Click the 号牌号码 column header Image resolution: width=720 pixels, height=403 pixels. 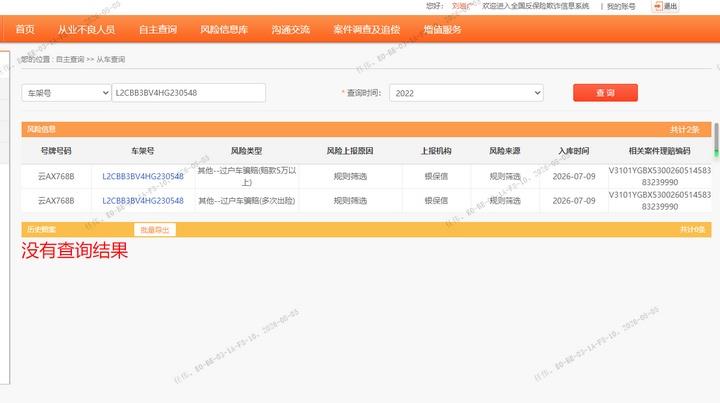56,151
